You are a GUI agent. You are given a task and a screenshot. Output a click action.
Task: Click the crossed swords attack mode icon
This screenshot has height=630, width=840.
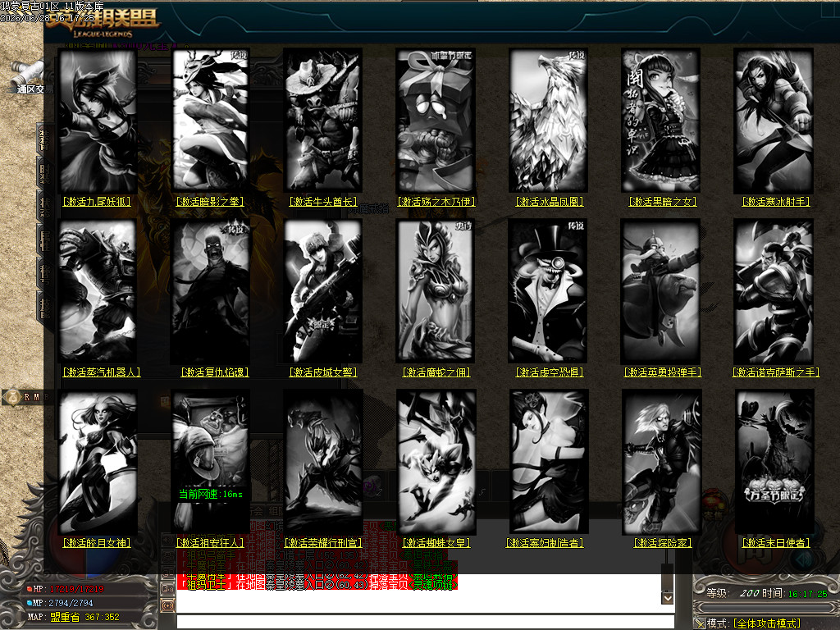(699, 623)
